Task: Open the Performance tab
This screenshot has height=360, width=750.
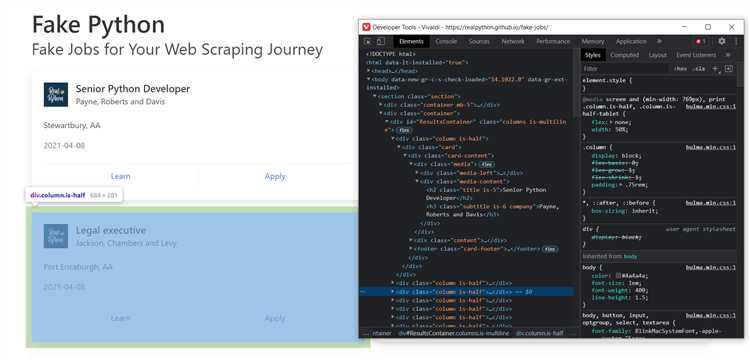Action: [x=553, y=42]
